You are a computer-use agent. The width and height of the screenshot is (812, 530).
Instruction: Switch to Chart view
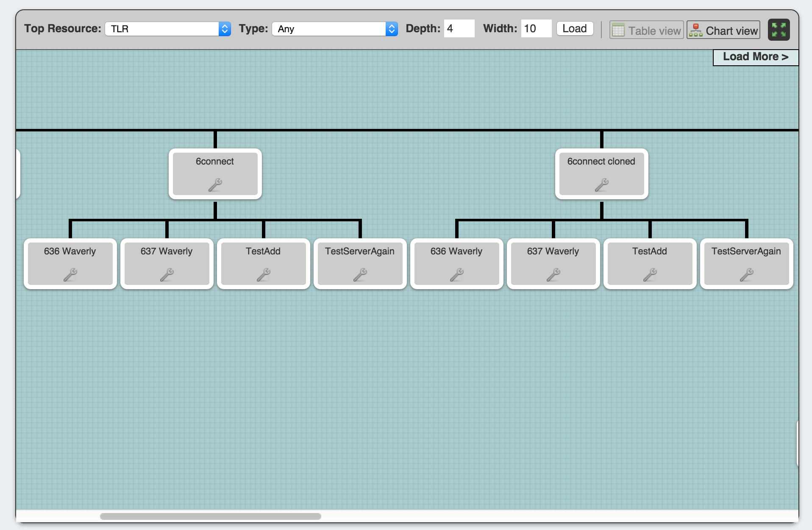723,30
